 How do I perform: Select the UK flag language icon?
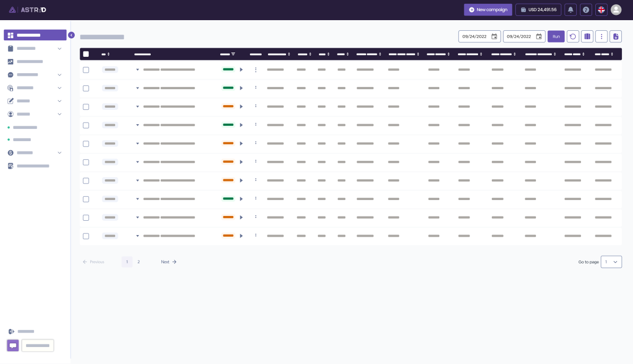coord(601,10)
